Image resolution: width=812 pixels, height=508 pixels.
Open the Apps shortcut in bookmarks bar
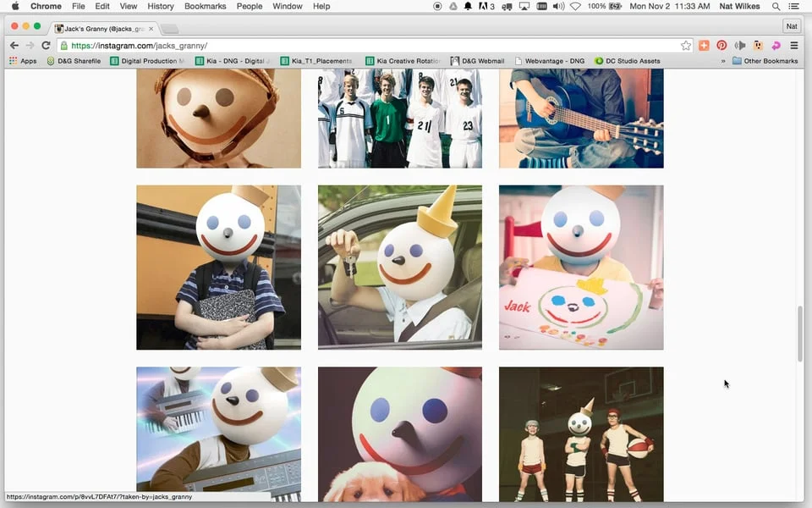(23, 61)
